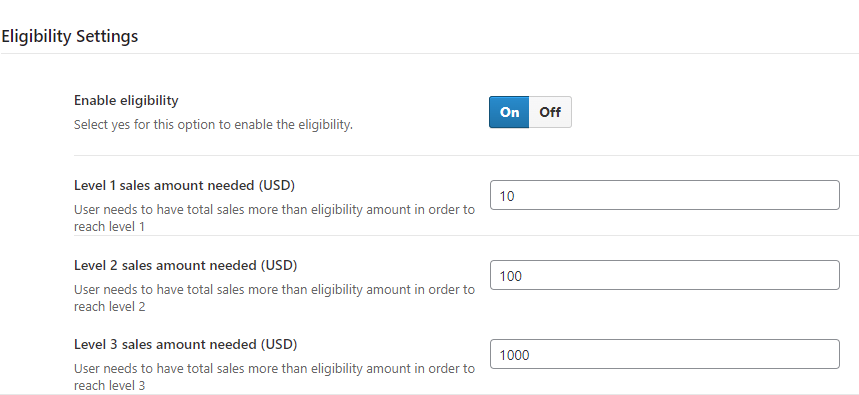Click the divider between Level 1 and Level 2
Image resolution: width=859 pixels, height=395 pixels.
point(466,236)
